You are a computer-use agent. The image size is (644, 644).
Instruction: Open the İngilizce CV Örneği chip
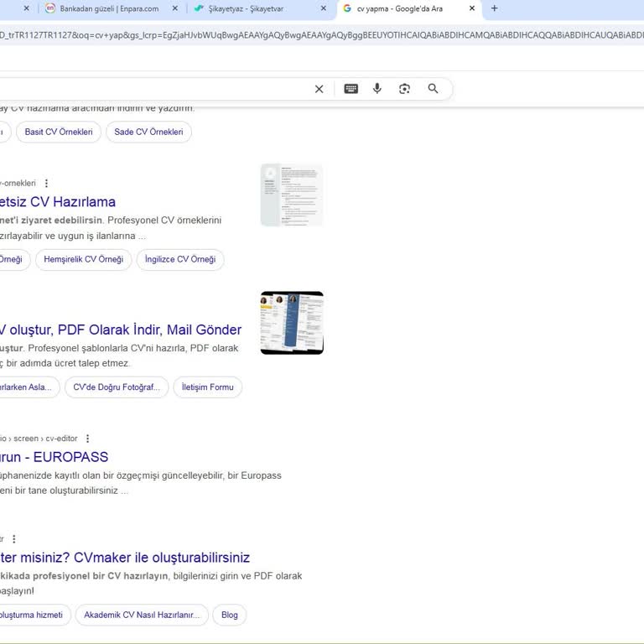point(180,260)
